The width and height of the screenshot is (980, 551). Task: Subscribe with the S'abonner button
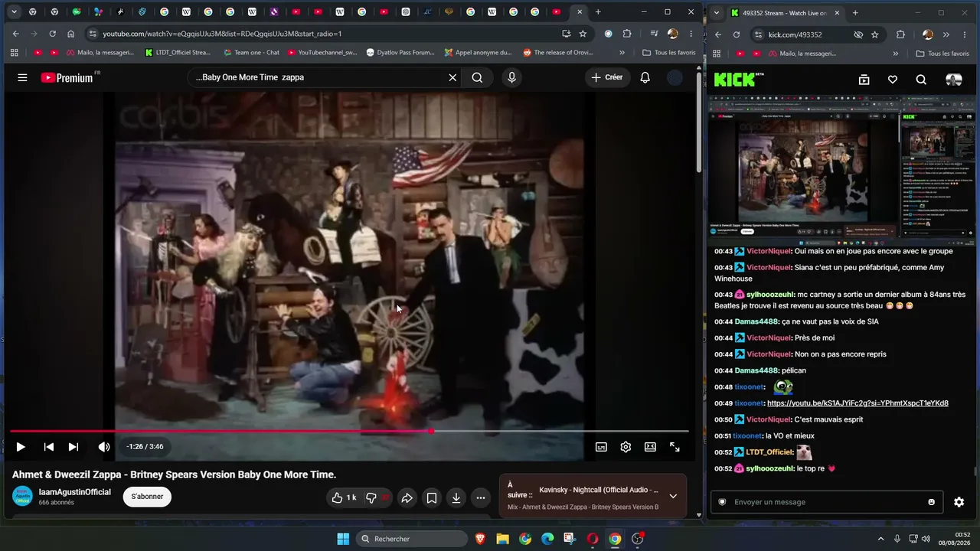click(147, 497)
